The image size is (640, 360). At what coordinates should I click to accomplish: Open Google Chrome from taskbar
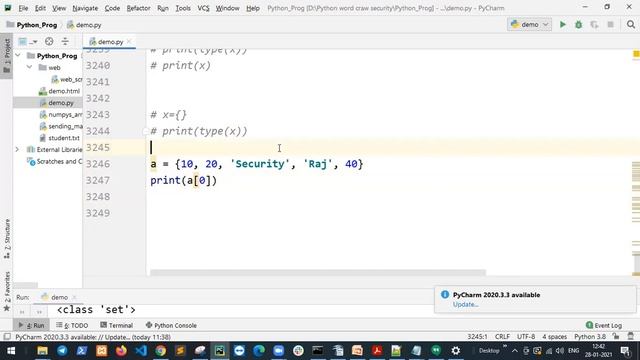click(x=160, y=351)
